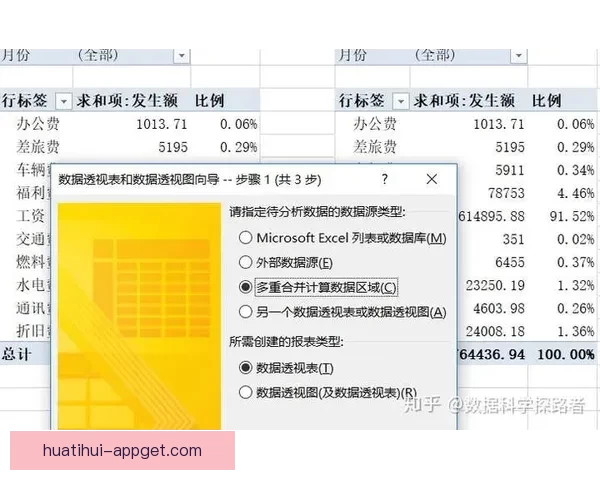Click right table percentage 91.52%

572,216
